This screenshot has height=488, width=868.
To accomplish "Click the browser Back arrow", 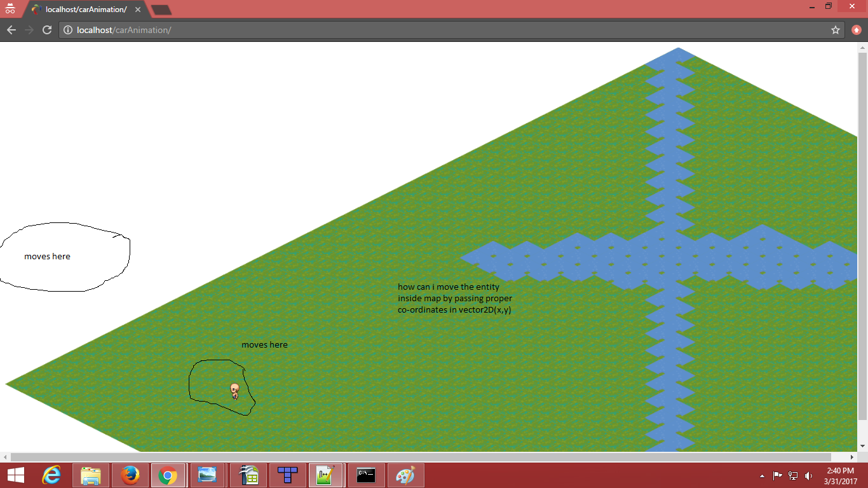I will pos(11,30).
